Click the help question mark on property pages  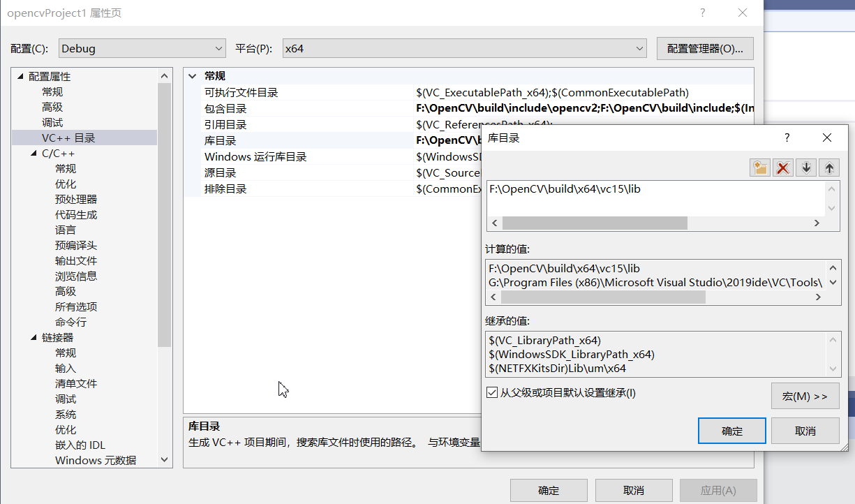(702, 13)
